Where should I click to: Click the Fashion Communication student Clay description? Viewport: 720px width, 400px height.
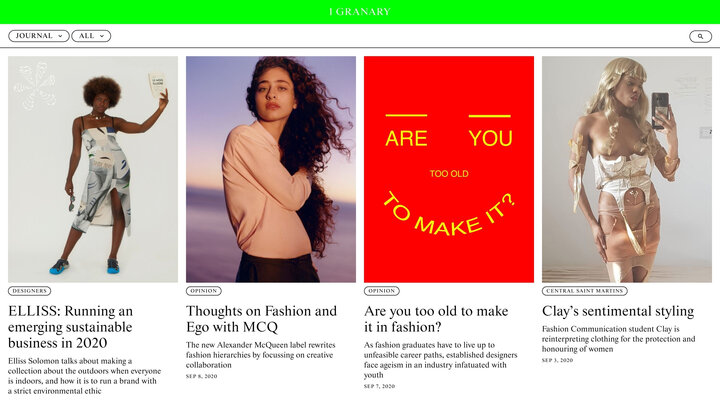point(619,339)
